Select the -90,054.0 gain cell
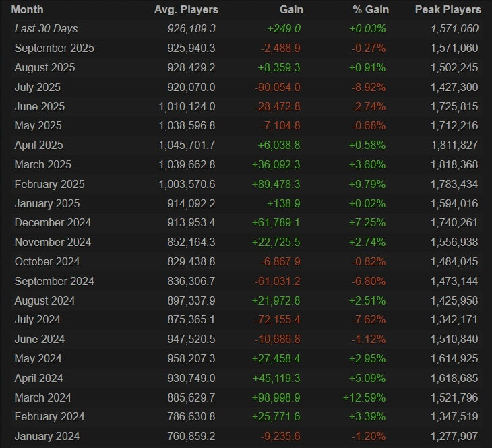This screenshot has height=448, width=492. click(277, 87)
